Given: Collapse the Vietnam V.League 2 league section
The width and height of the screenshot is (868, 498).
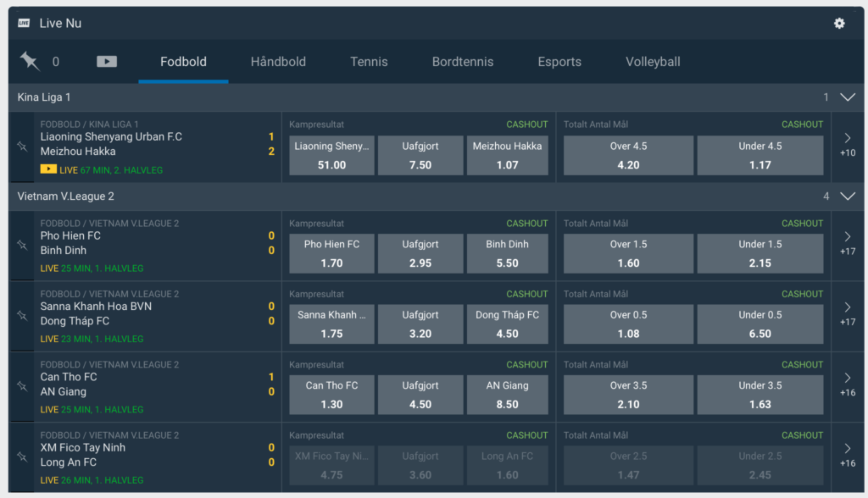Looking at the screenshot, I should (847, 196).
